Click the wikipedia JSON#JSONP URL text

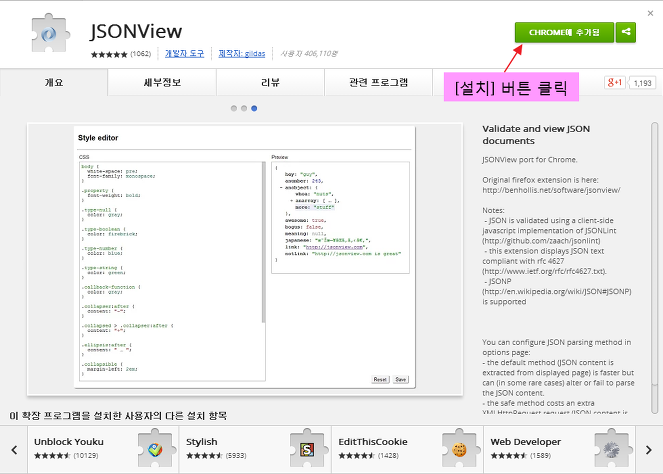(557, 292)
